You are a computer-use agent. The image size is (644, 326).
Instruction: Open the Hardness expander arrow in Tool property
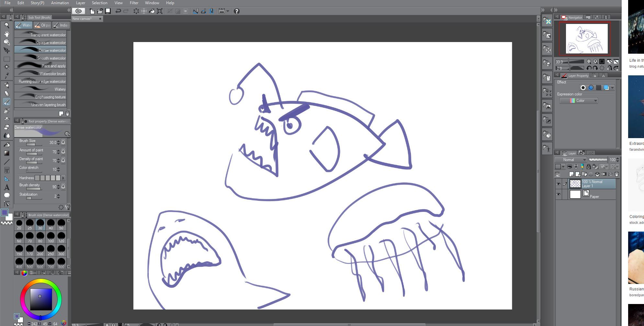[63, 178]
